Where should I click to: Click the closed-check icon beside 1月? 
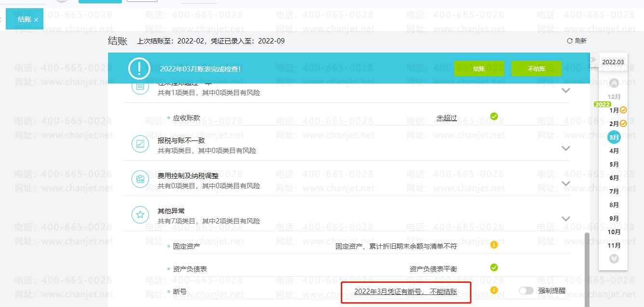[x=623, y=110]
